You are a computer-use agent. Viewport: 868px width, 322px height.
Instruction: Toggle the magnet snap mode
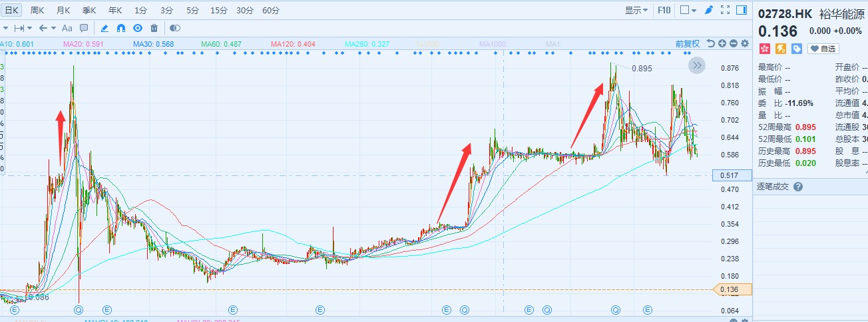tap(121, 28)
